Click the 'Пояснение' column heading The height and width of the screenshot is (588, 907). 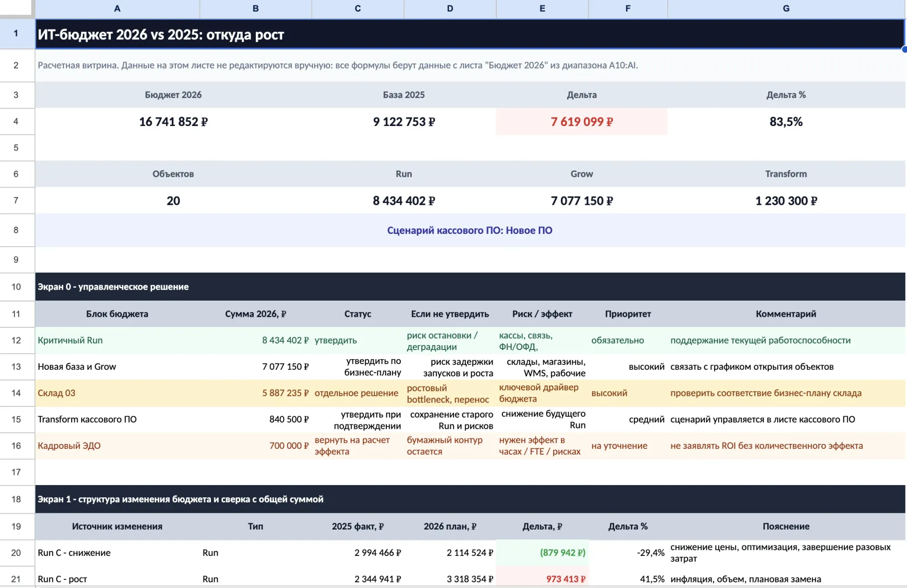coord(786,526)
